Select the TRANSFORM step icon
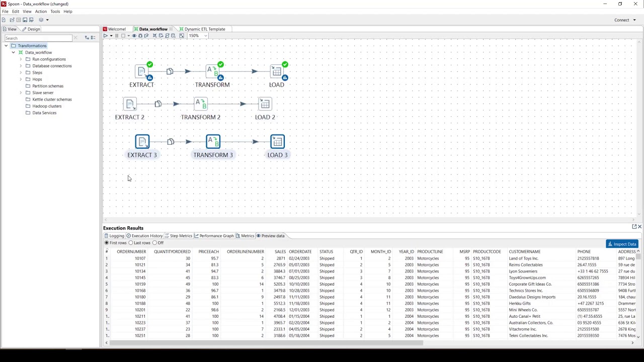The image size is (644, 362). (x=213, y=71)
